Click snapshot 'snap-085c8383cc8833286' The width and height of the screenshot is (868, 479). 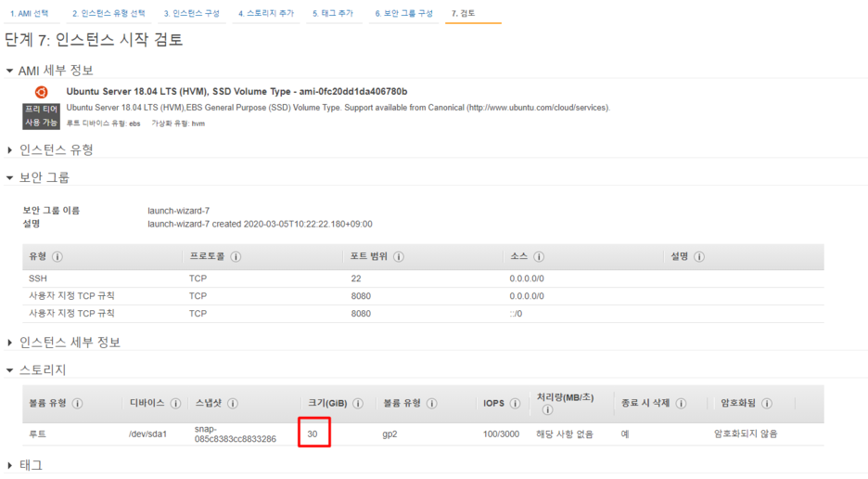pyautogui.click(x=236, y=434)
